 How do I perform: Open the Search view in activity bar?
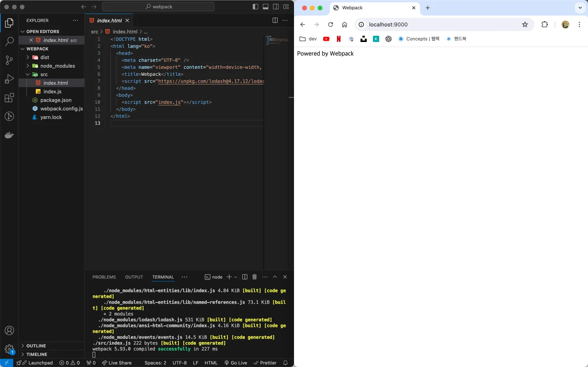click(x=9, y=41)
